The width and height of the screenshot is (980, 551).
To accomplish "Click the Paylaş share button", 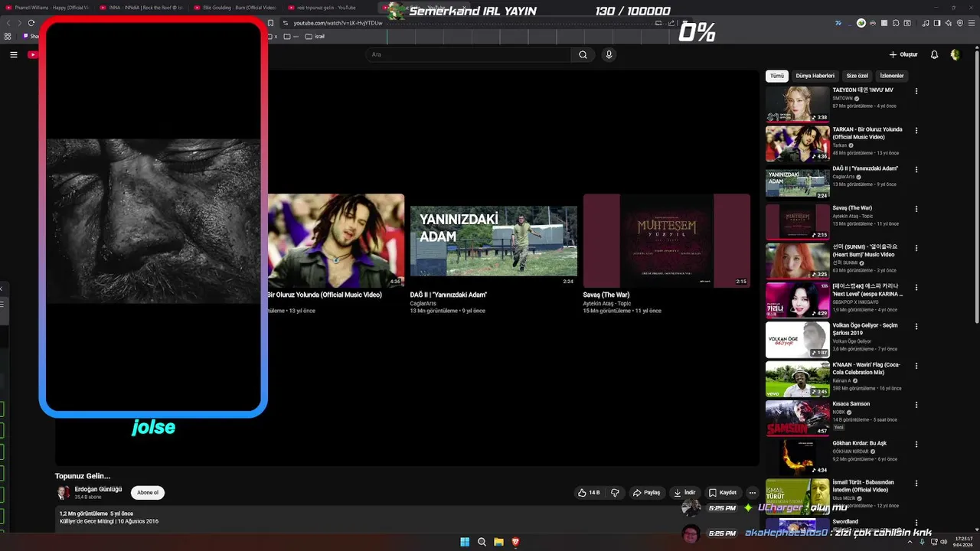I will point(646,493).
